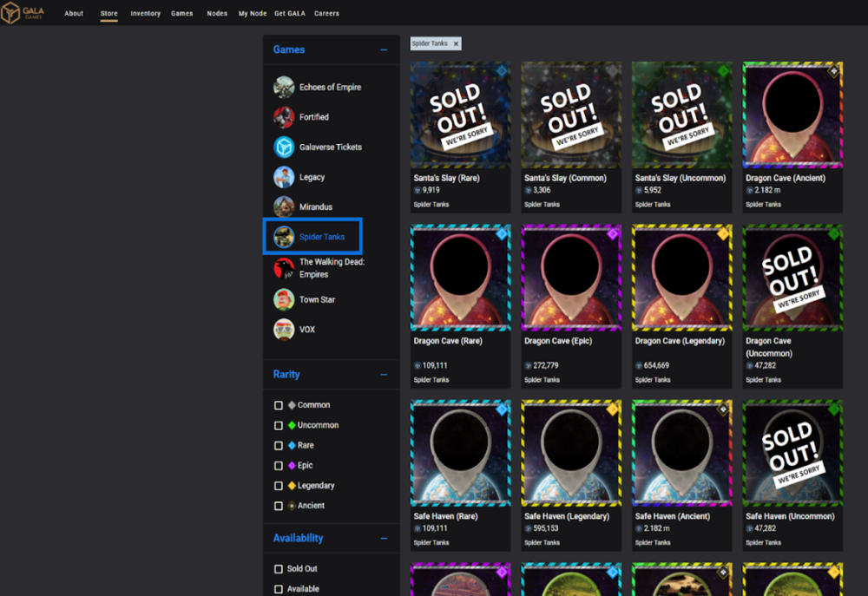Click the 3,306 price value
868x596 pixels.
tap(542, 190)
